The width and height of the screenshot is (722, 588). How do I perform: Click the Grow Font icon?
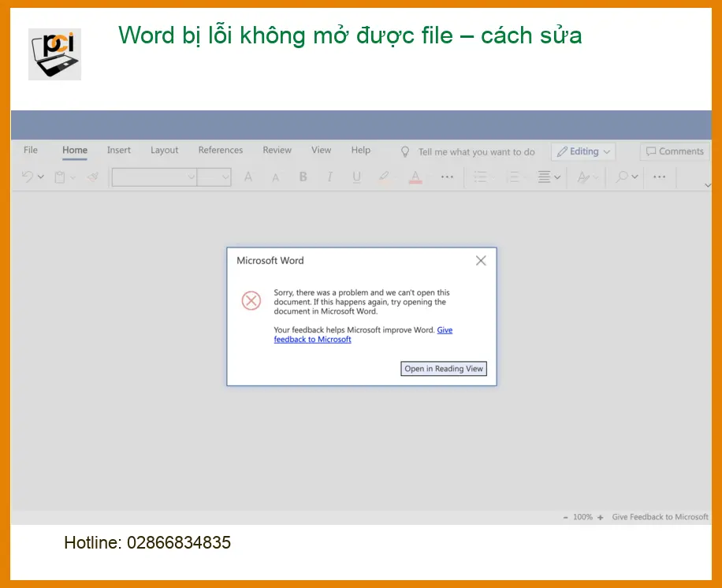click(x=248, y=177)
